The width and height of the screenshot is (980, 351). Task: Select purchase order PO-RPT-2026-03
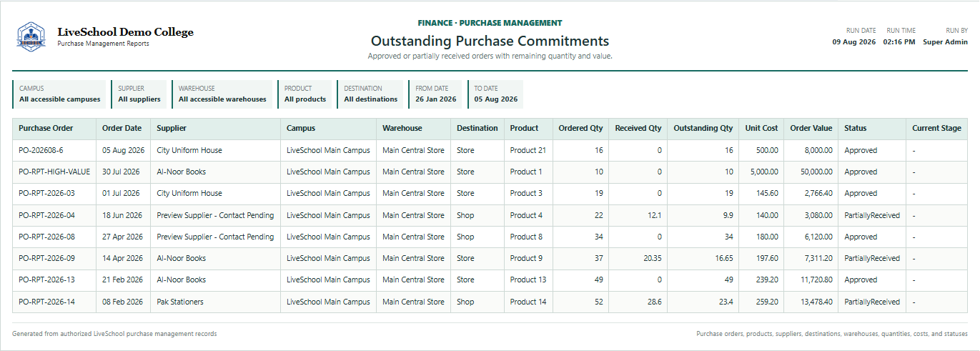(x=46, y=194)
